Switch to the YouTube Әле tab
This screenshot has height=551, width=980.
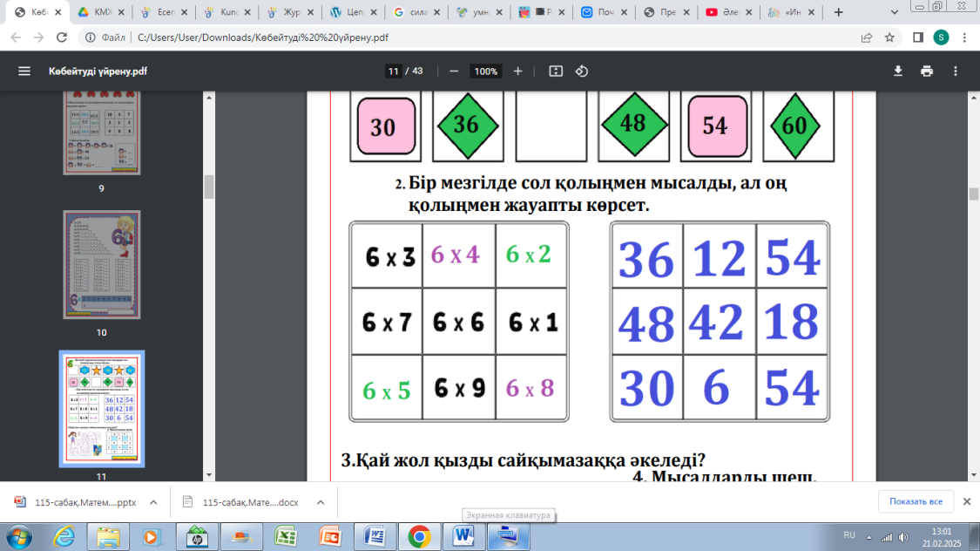point(729,12)
